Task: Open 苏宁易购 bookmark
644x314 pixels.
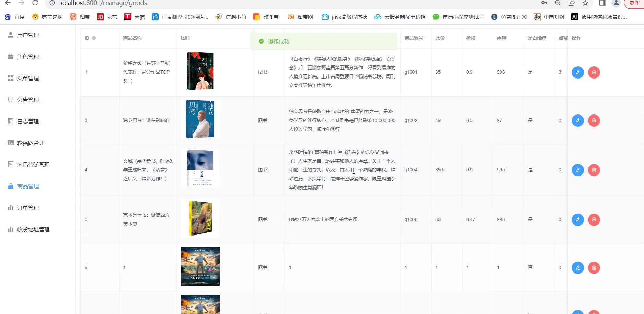Action: coord(47,17)
